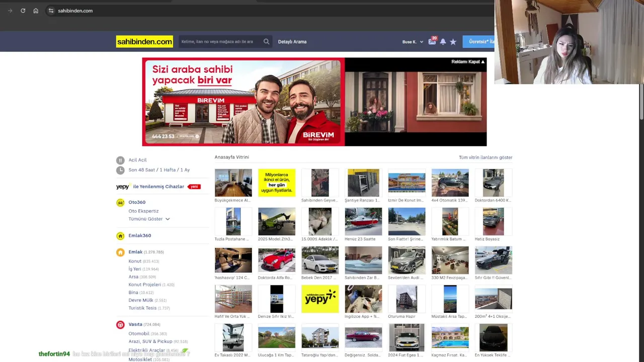644x362 pixels.
Task: Open the Emlak category
Action: (x=135, y=252)
